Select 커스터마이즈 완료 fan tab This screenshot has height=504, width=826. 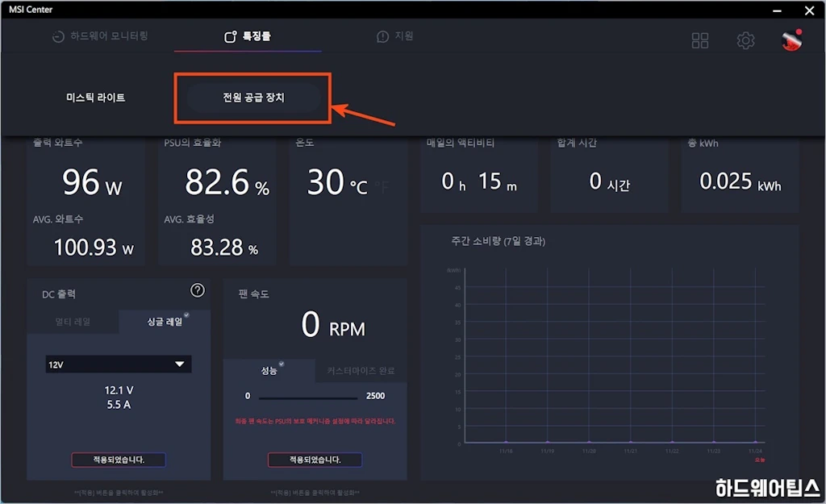(361, 371)
